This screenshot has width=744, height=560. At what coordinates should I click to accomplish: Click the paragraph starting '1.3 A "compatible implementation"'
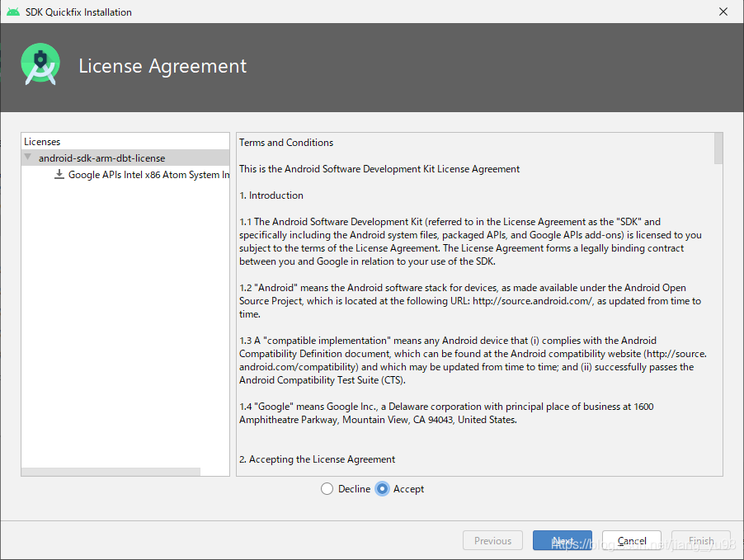click(473, 360)
